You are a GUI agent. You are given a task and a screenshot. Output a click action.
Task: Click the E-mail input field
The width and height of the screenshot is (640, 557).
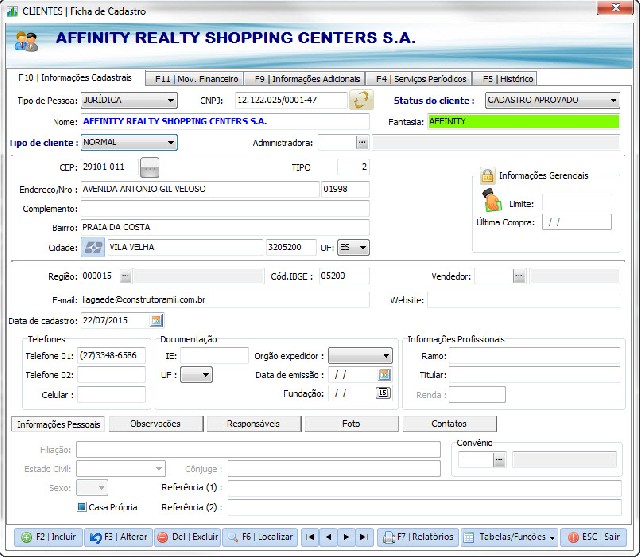click(x=225, y=300)
